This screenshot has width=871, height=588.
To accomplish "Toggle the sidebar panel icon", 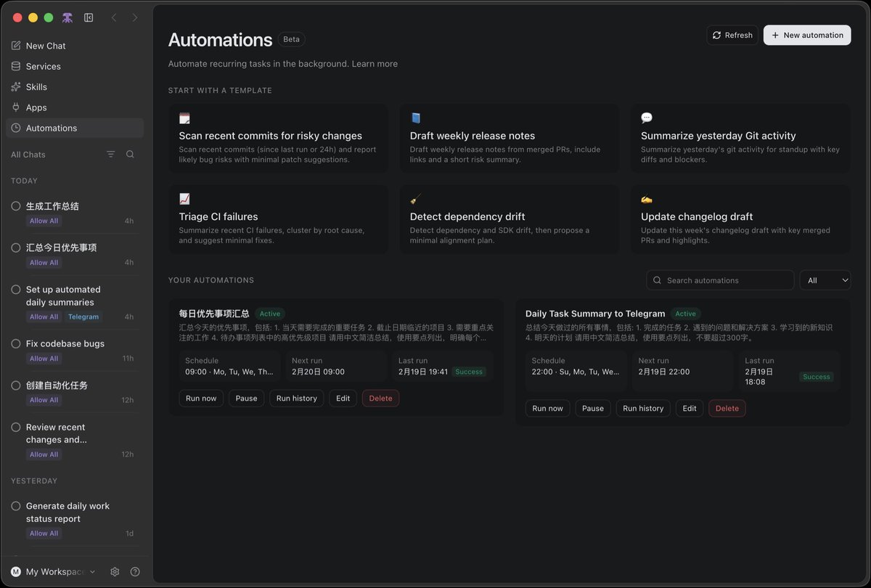I will tap(89, 17).
